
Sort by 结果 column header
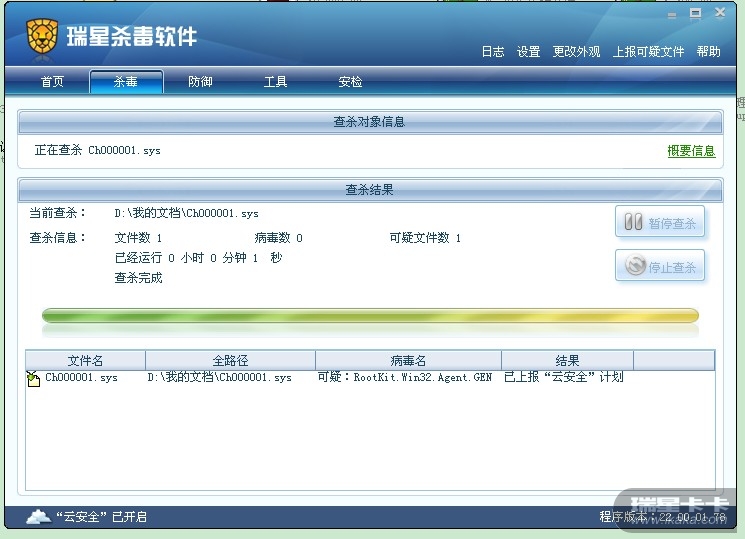pyautogui.click(x=567, y=360)
